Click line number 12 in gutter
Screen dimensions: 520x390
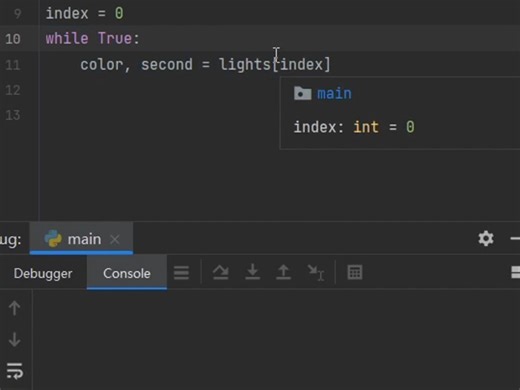pyautogui.click(x=13, y=90)
